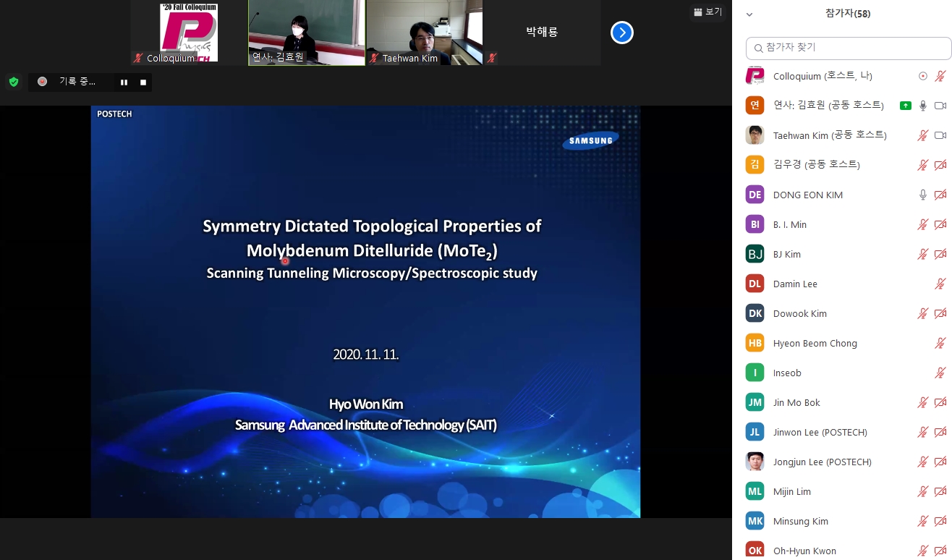
Task: Select Taehwan Kim video tile
Action: 425,33
